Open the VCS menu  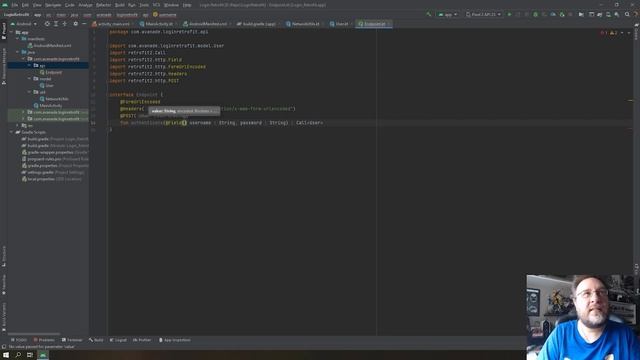[156, 5]
